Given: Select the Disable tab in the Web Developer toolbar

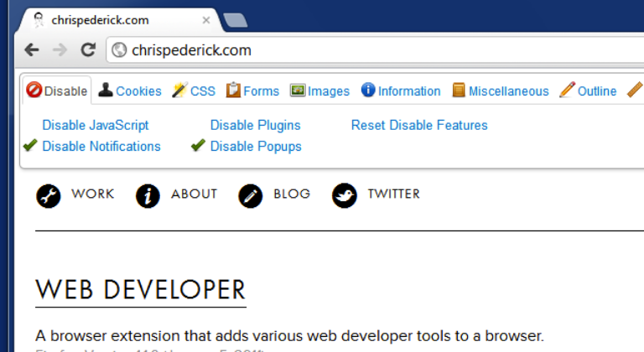Looking at the screenshot, I should (57, 91).
